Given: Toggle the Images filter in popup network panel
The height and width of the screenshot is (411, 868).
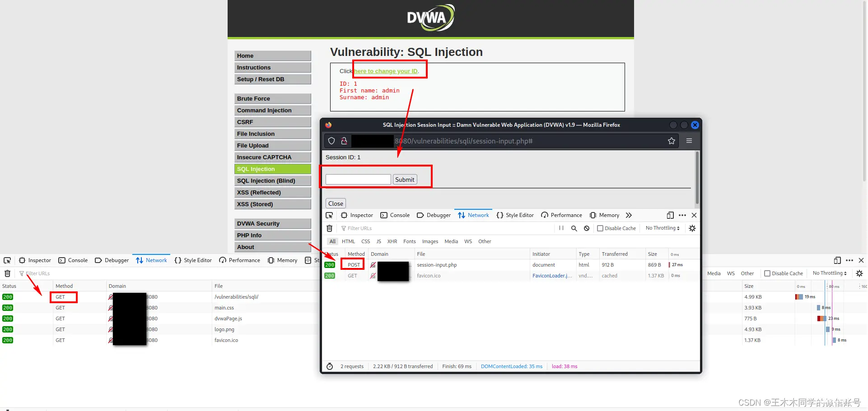Looking at the screenshot, I should point(430,241).
